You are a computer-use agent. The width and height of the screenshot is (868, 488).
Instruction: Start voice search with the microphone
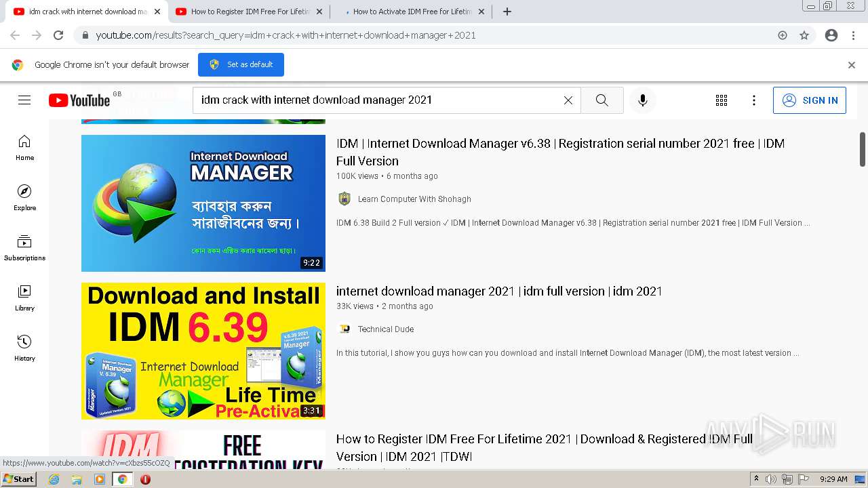643,100
